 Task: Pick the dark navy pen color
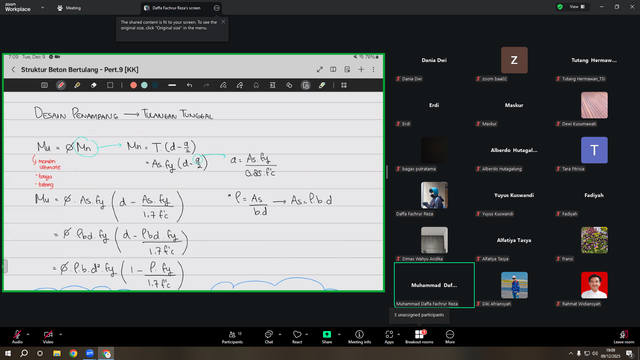[x=155, y=85]
